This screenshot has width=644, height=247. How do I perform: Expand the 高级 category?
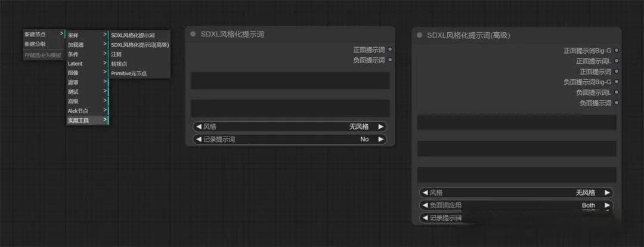click(87, 101)
